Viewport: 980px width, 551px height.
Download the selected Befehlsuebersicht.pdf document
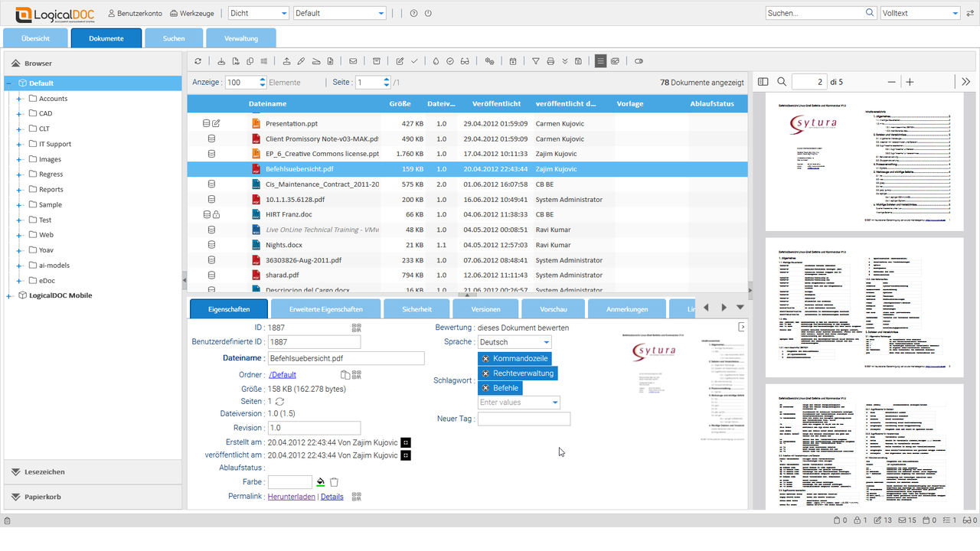click(221, 60)
